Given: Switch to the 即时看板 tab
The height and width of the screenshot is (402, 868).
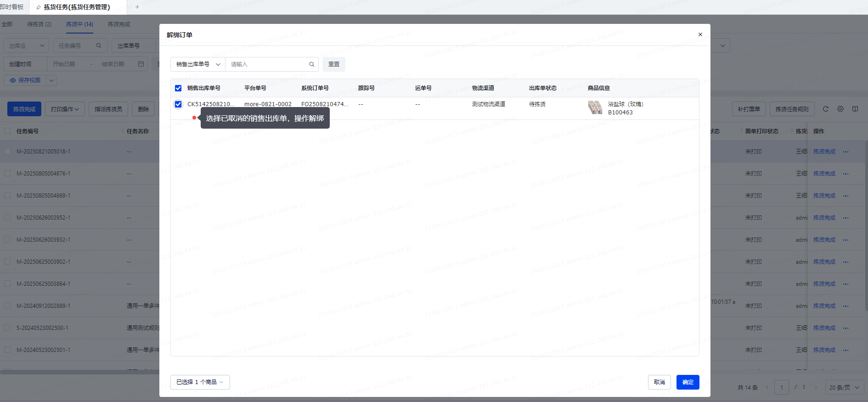Looking at the screenshot, I should [x=12, y=7].
